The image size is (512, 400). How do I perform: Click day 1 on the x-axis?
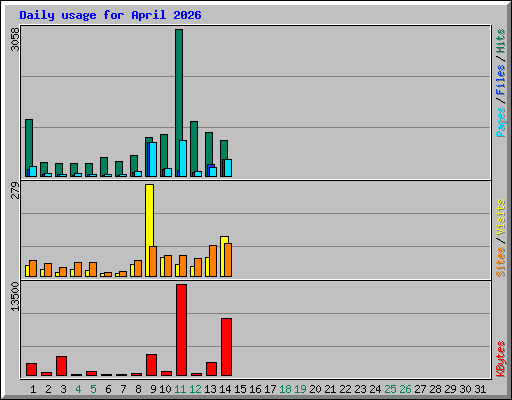tap(33, 389)
